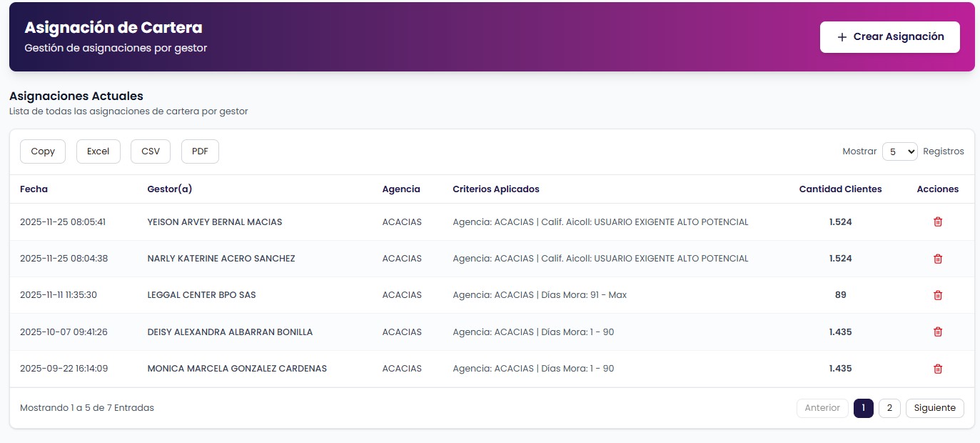The width and height of the screenshot is (980, 443).
Task: Export assignments as CSV
Action: click(151, 151)
